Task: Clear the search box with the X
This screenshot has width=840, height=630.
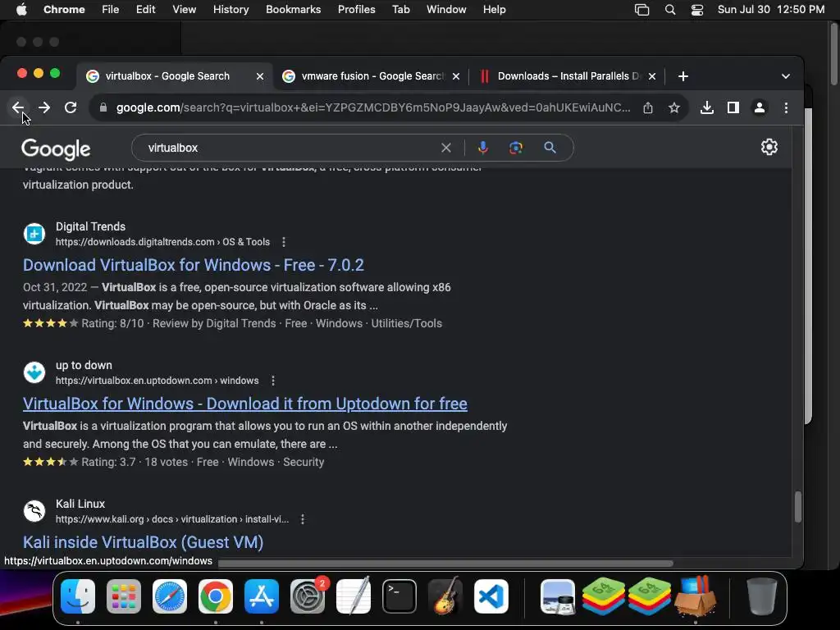Action: tap(445, 148)
